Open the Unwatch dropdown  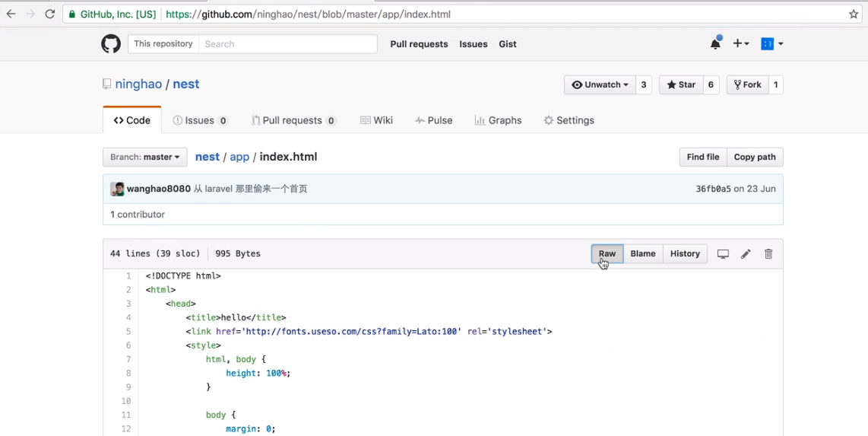point(600,84)
